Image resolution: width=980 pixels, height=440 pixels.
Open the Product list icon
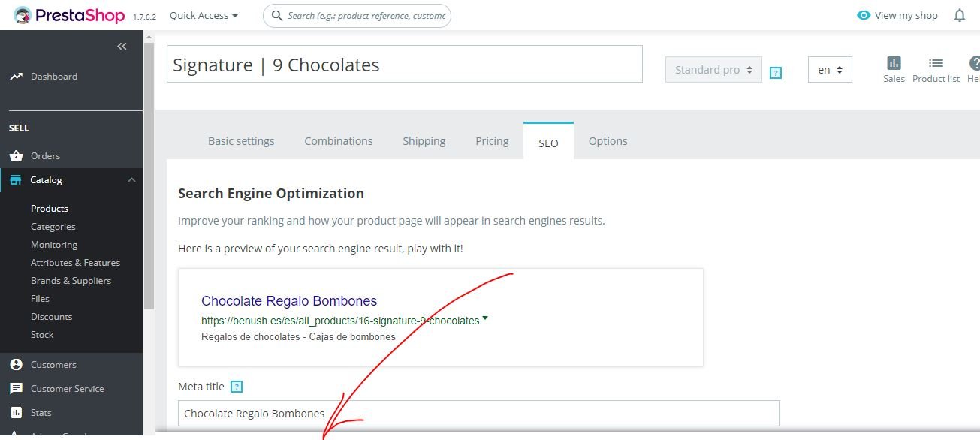pyautogui.click(x=936, y=63)
